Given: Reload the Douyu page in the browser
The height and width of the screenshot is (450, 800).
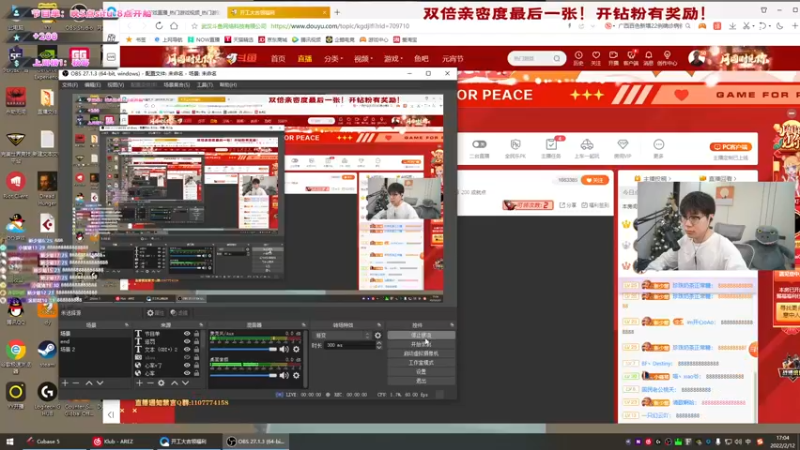Looking at the screenshot, I should pyautogui.click(x=159, y=26).
